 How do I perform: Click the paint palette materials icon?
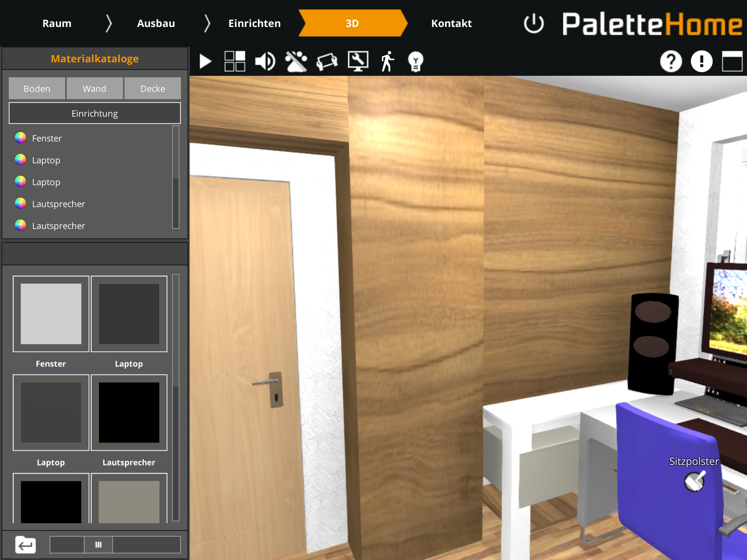pyautogui.click(x=296, y=61)
